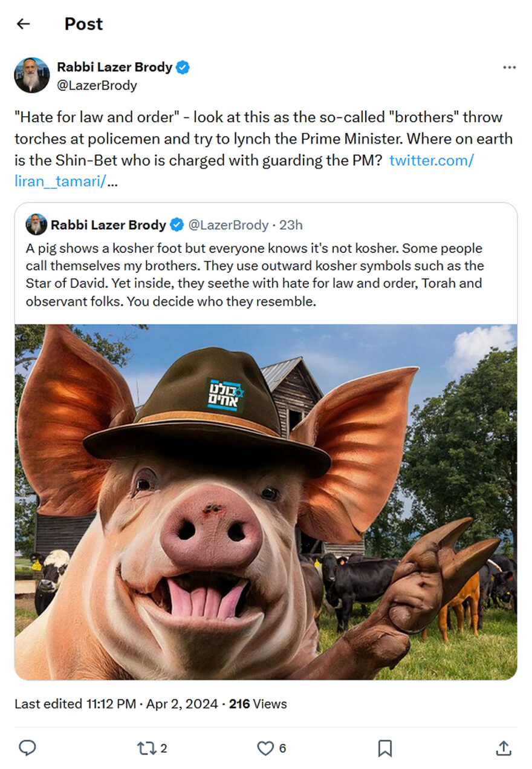The image size is (532, 769).
Task: Open the quoted post text about kosher foot
Action: (x=254, y=275)
